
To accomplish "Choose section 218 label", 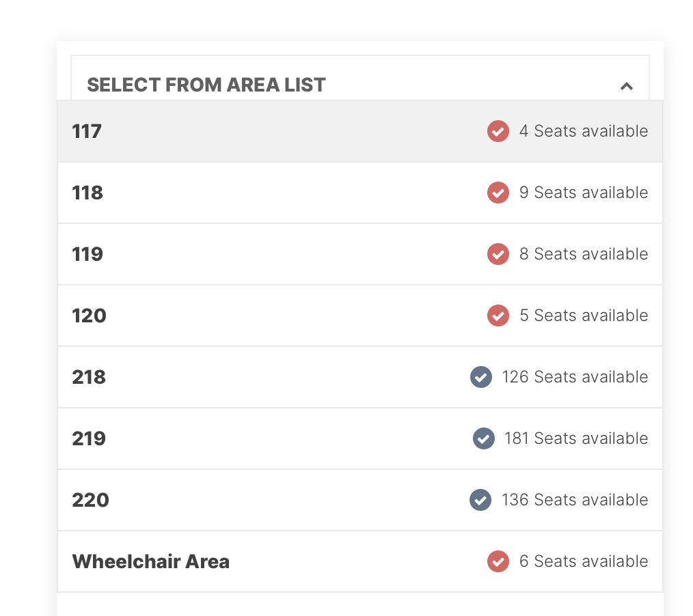I will pos(89,377).
